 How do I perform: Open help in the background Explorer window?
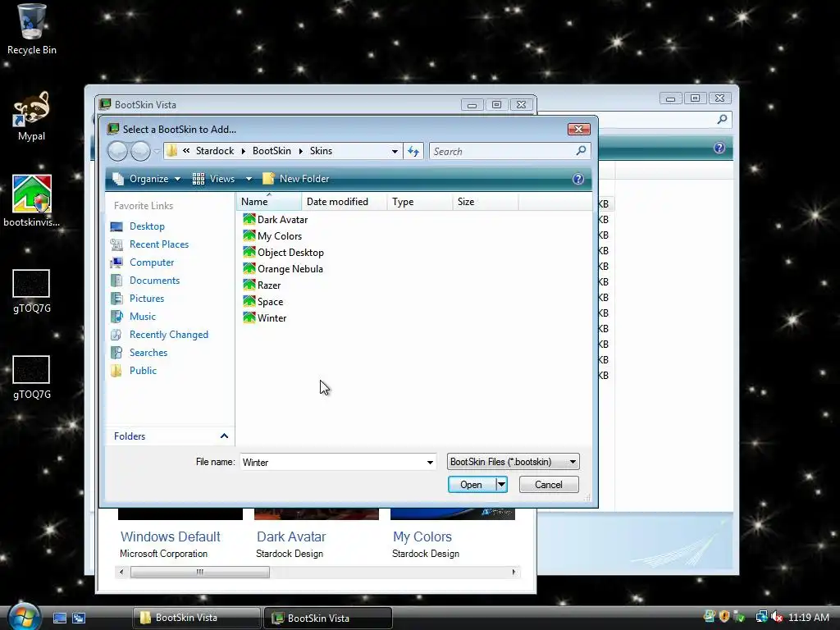[719, 148]
